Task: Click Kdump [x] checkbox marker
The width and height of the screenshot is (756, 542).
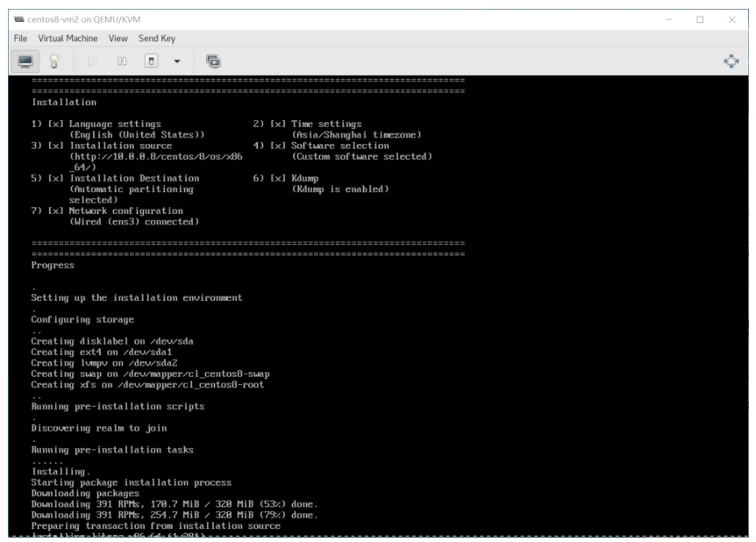Action: tap(278, 178)
